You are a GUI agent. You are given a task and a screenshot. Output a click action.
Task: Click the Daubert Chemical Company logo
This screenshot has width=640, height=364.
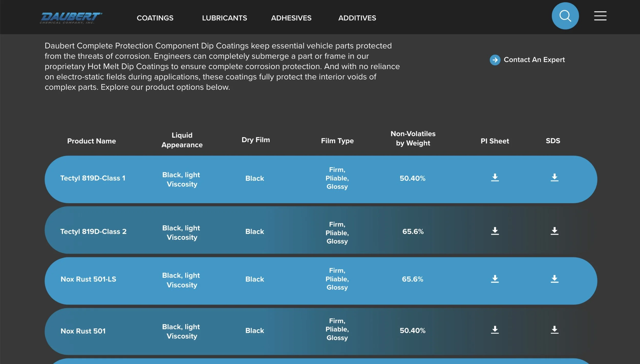(71, 18)
